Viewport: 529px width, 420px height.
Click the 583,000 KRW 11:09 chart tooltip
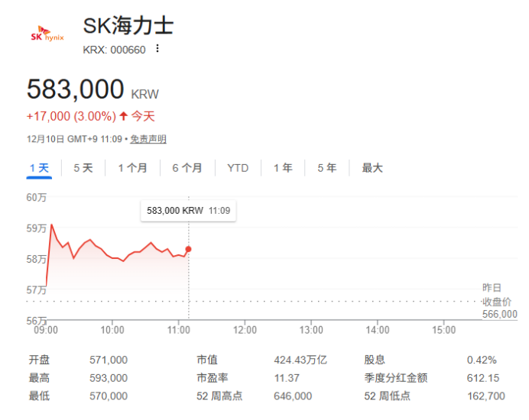(188, 210)
